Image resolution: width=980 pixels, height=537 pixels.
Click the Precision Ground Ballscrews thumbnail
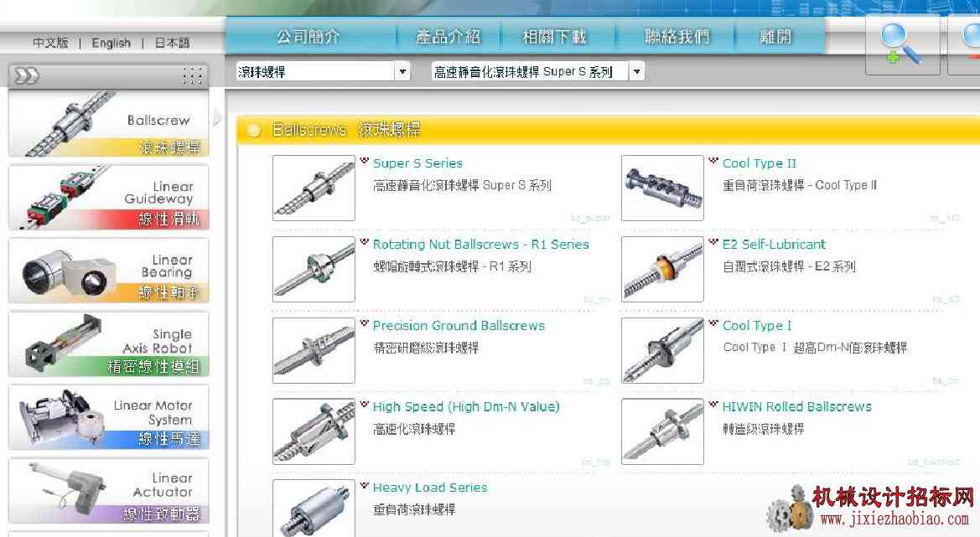(x=314, y=350)
